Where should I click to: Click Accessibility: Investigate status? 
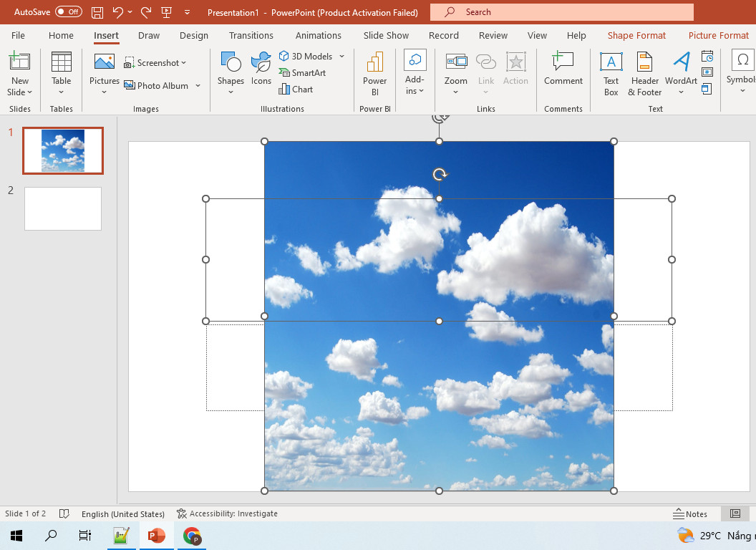pyautogui.click(x=227, y=513)
